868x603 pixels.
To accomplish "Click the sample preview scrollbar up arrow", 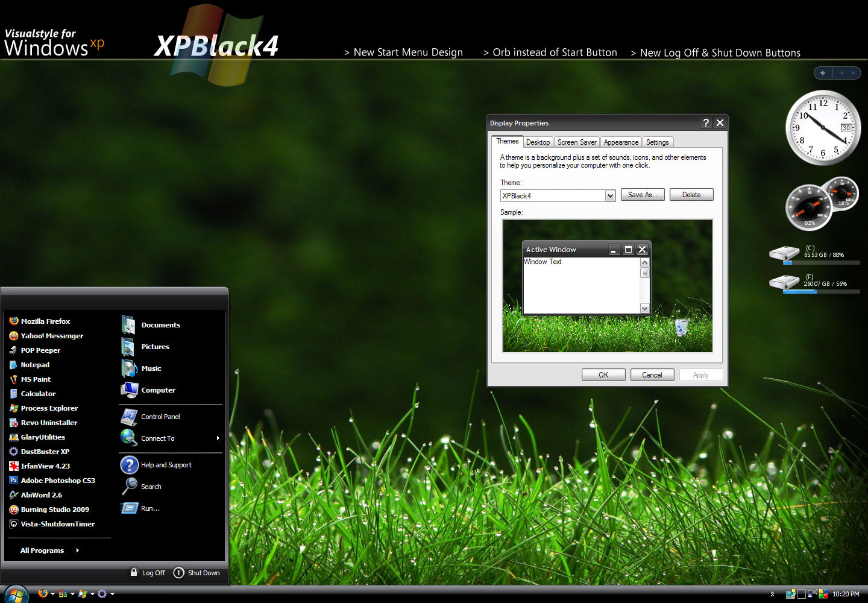I will tap(644, 262).
